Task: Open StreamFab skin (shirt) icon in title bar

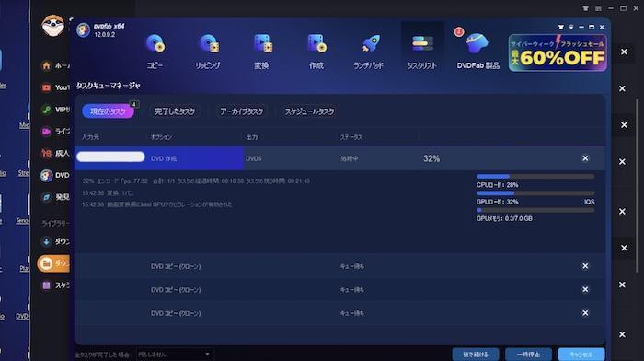Action: click(x=586, y=8)
